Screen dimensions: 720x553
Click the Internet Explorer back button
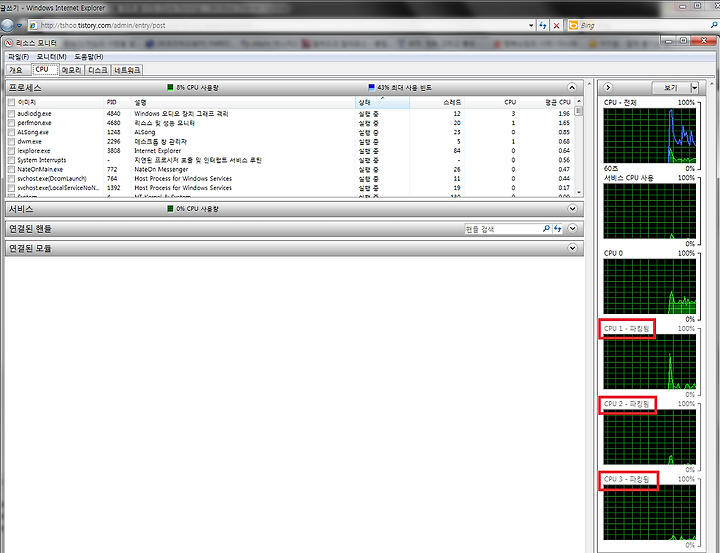click(7, 25)
